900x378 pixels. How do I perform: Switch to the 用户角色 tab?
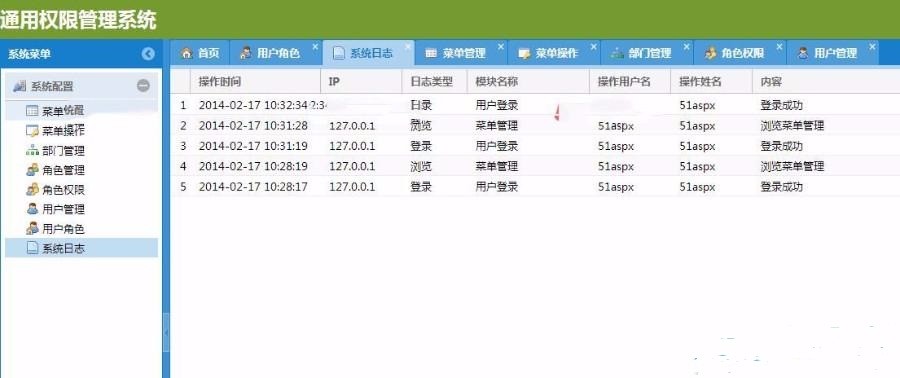click(x=276, y=53)
